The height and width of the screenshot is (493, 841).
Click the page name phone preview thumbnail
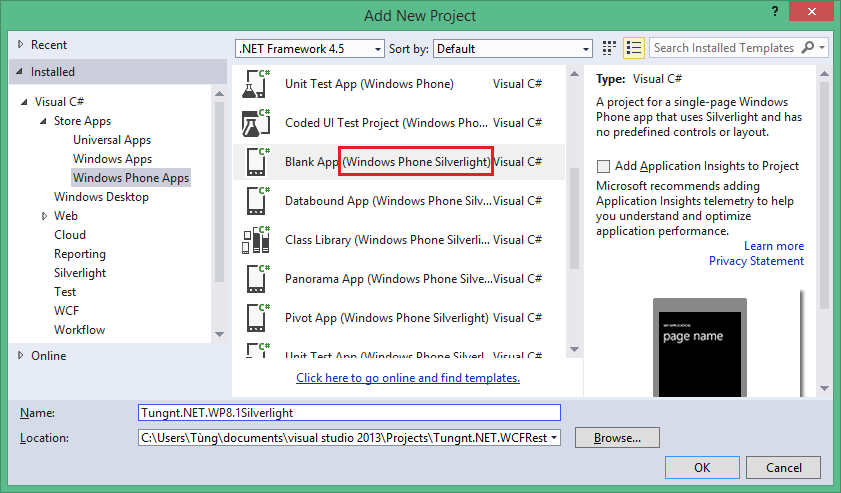click(700, 348)
